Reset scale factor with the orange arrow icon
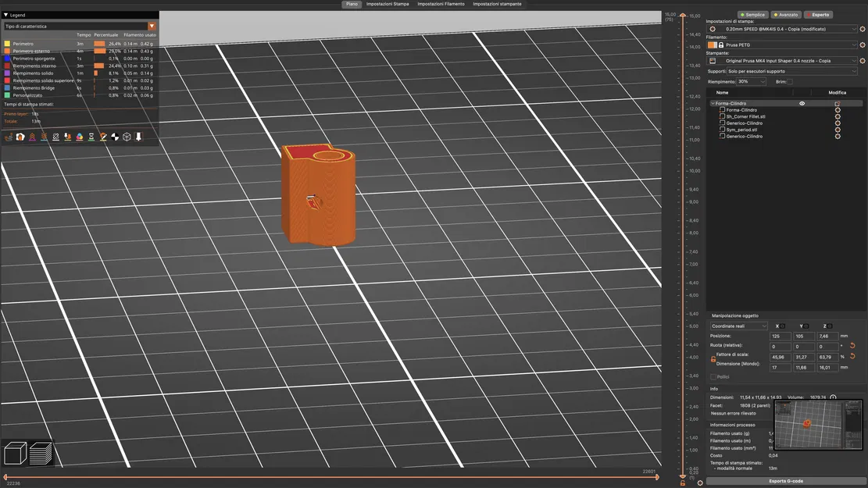 click(x=852, y=356)
